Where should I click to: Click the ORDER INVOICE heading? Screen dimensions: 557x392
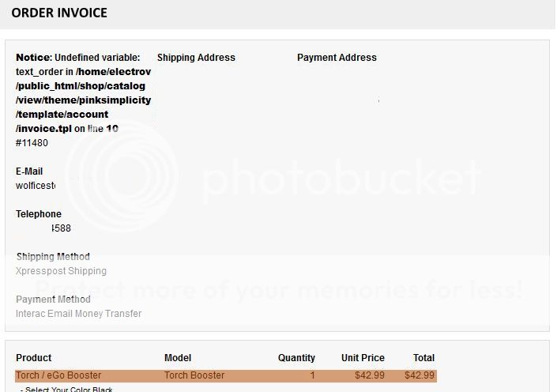[x=59, y=13]
